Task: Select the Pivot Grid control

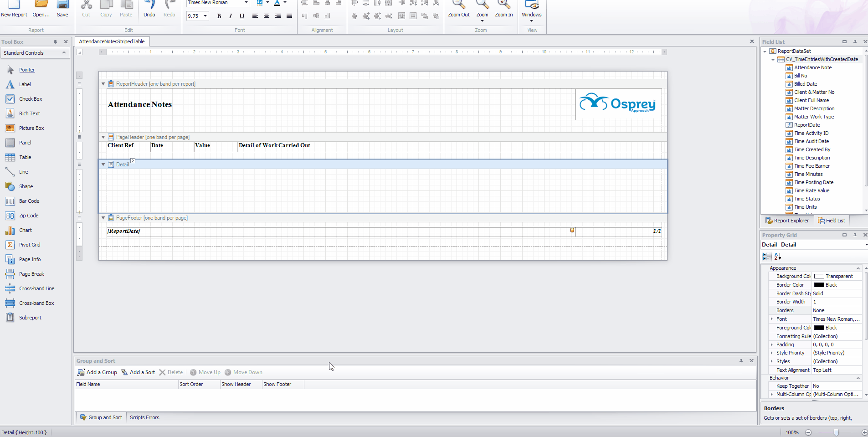Action: click(x=30, y=245)
